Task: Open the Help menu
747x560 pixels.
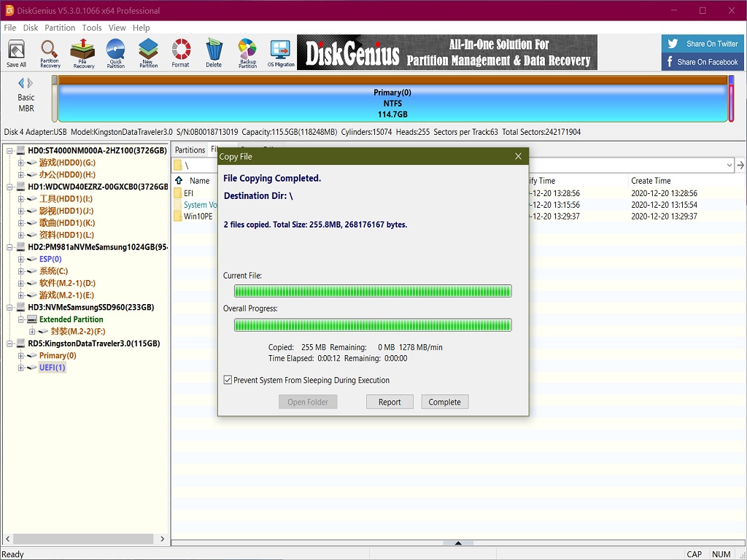Action: click(141, 28)
